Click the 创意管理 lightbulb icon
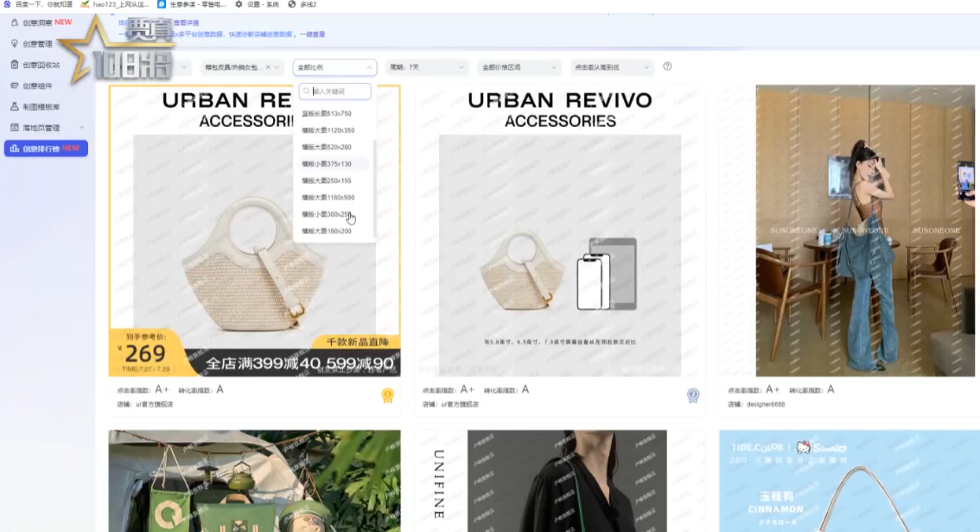This screenshot has height=532, width=980. pyautogui.click(x=15, y=43)
